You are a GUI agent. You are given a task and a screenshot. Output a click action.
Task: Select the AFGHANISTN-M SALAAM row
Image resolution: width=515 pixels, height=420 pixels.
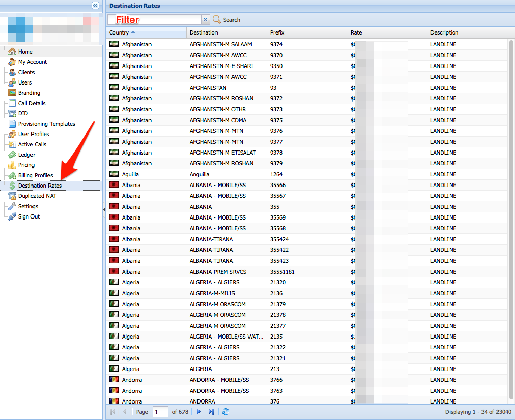tap(307, 44)
